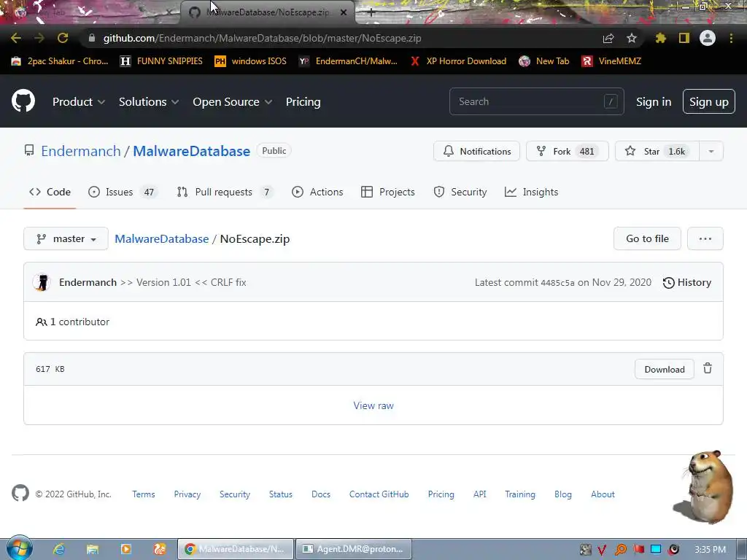This screenshot has width=747, height=560.
Task: Open the commit History
Action: [x=687, y=282]
